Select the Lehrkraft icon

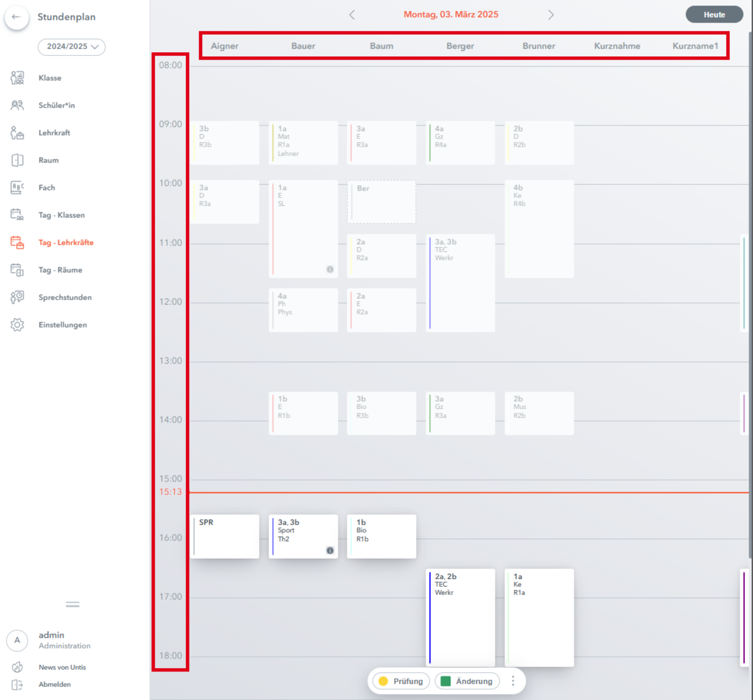coord(17,133)
